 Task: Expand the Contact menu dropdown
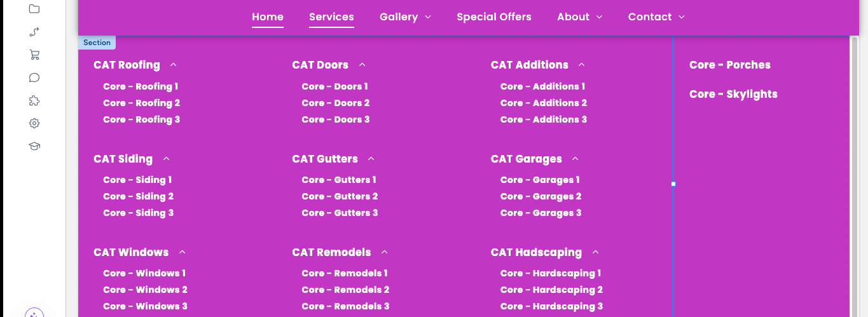[x=656, y=17]
